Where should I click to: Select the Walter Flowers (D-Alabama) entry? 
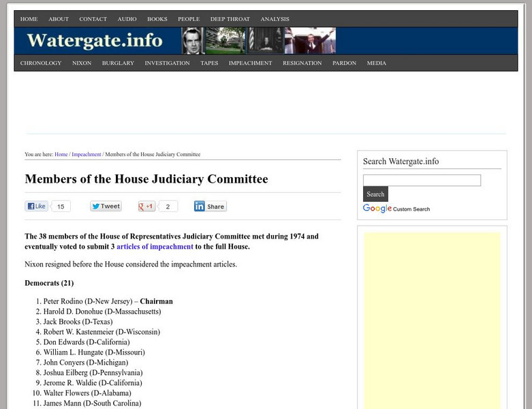[x=87, y=393]
